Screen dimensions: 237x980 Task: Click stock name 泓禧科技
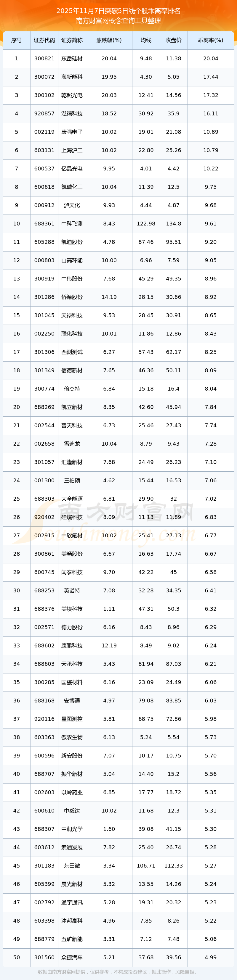[x=72, y=114]
